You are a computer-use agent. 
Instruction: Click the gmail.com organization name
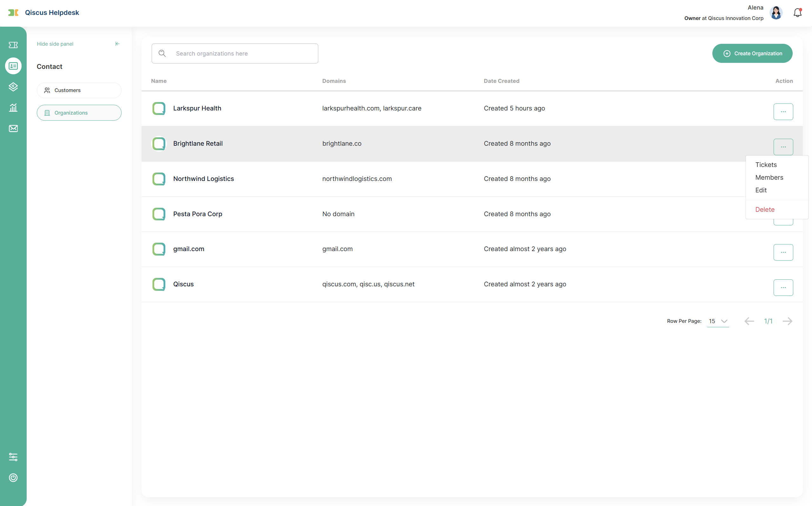[188, 249]
